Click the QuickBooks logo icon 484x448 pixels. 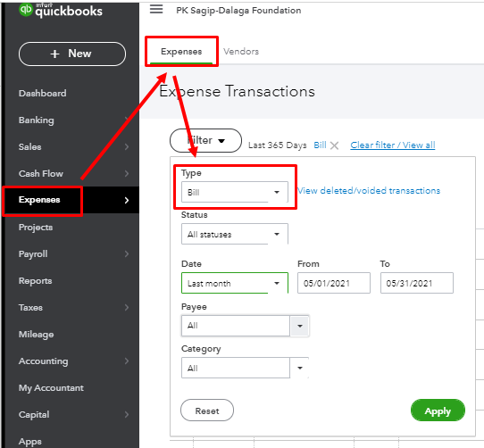point(26,9)
